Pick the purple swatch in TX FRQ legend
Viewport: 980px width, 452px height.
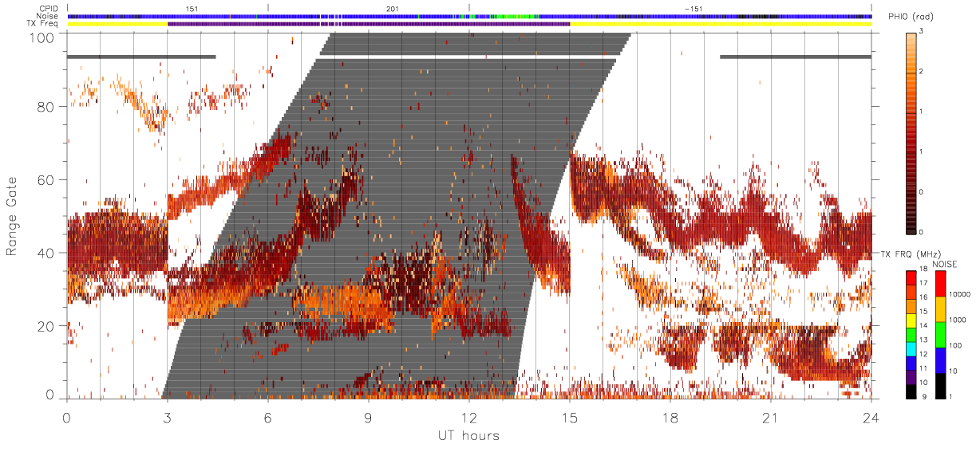[x=911, y=377]
